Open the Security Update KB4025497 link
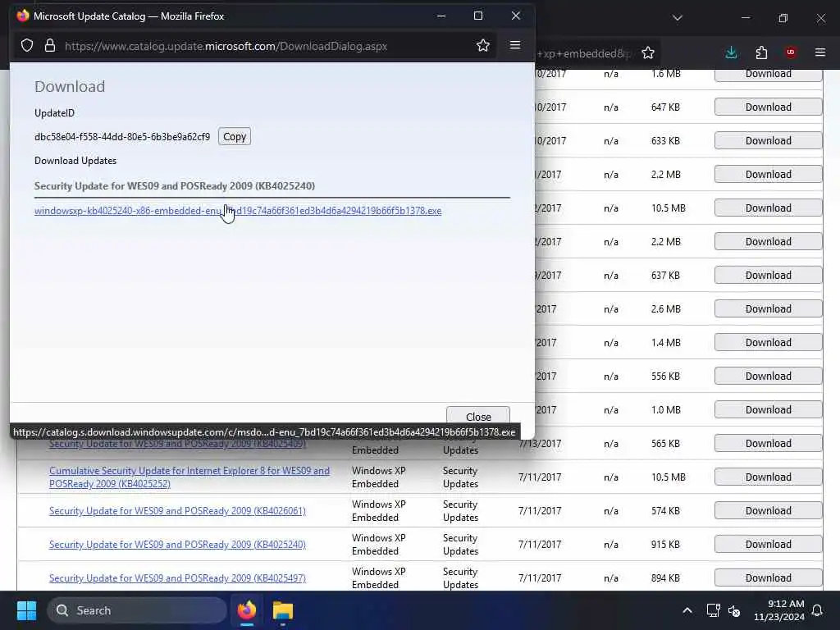This screenshot has height=630, width=840. click(x=177, y=578)
